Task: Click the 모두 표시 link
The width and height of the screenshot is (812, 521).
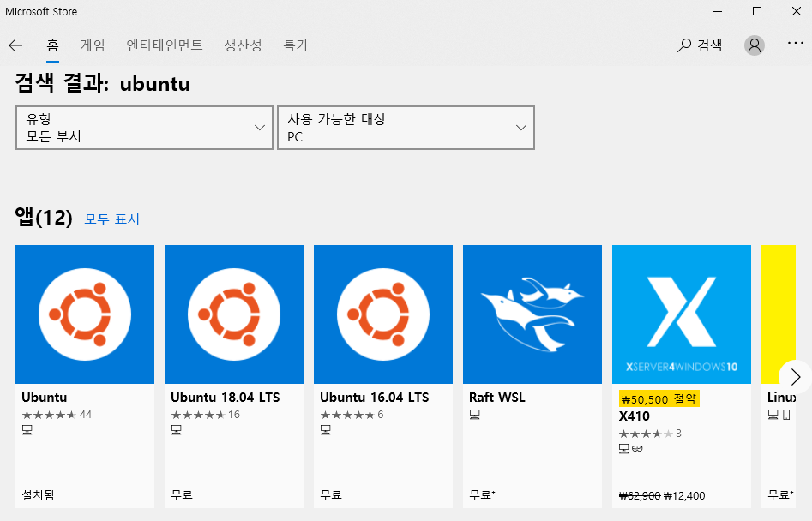Action: (111, 219)
